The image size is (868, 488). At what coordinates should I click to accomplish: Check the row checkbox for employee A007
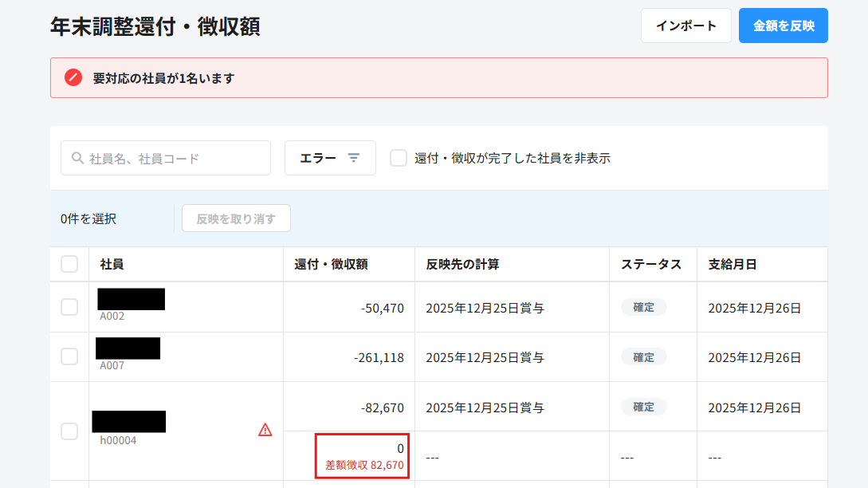69,356
